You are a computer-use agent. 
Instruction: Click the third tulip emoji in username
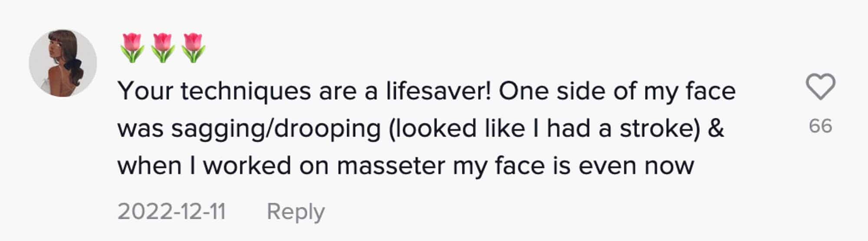pos(193,48)
